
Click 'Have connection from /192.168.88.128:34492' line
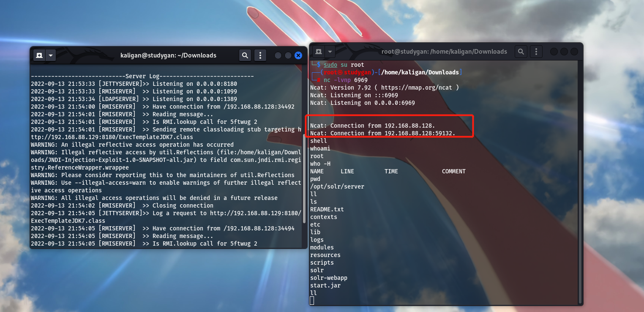[x=163, y=107]
